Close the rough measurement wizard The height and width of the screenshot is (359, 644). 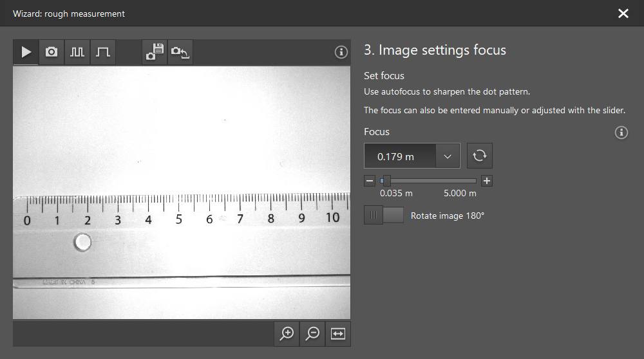[623, 14]
